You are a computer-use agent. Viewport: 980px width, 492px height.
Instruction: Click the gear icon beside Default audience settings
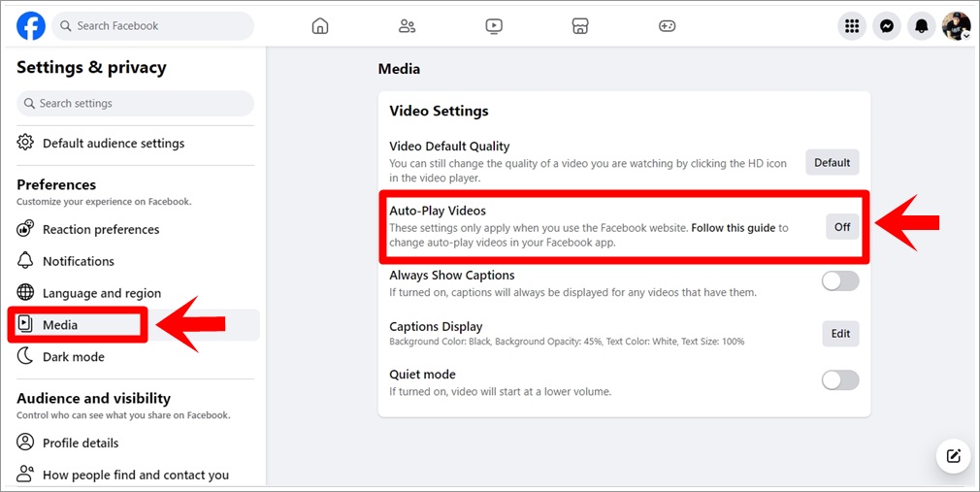tap(25, 142)
